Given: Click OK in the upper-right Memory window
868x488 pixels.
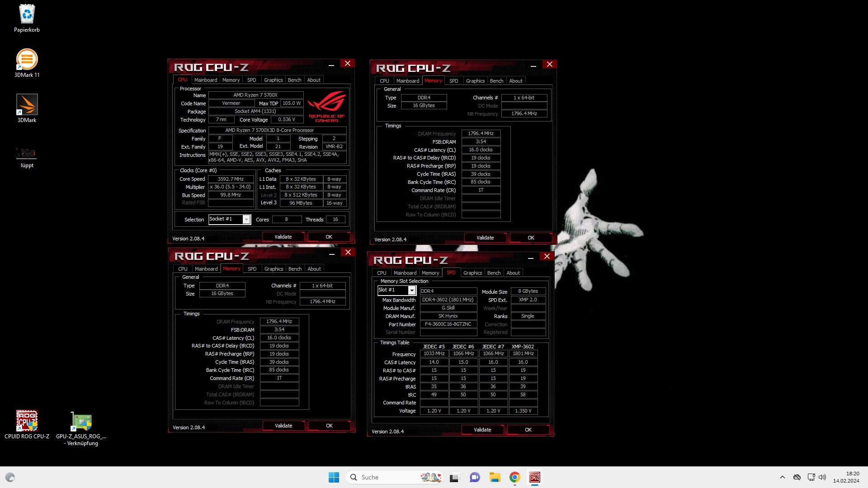Looking at the screenshot, I should coord(531,238).
